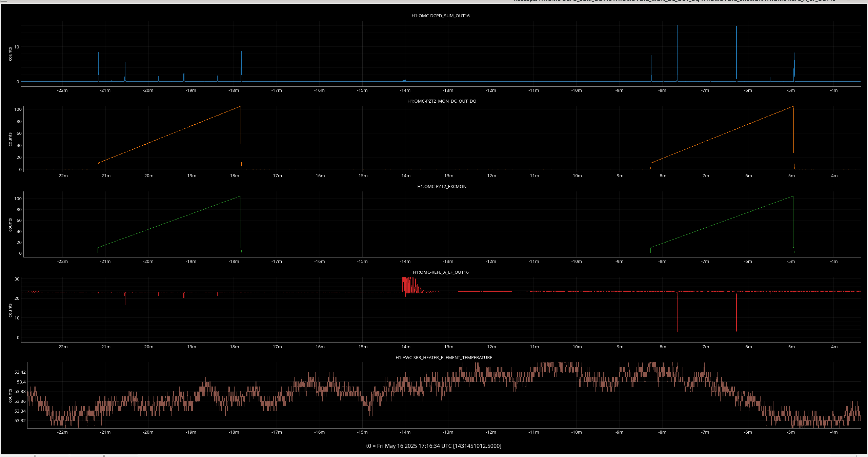This screenshot has height=457, width=868.
Task: Click the -14m tick label under the DCPD_SUM plot
Action: pos(405,90)
